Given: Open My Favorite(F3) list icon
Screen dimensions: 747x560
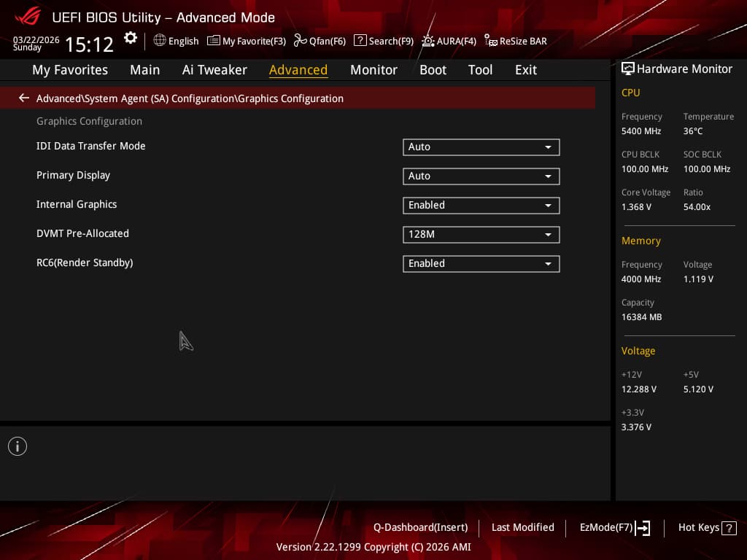Looking at the screenshot, I should click(214, 41).
